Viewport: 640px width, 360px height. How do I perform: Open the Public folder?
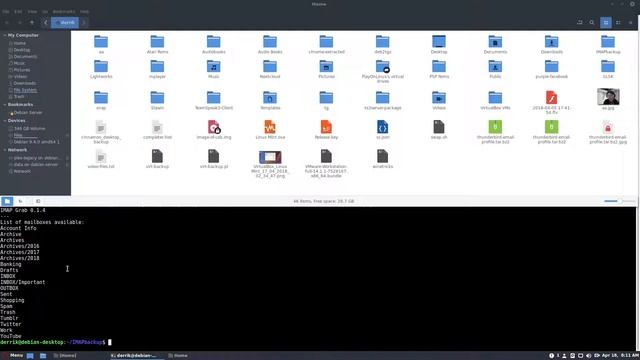(495, 69)
